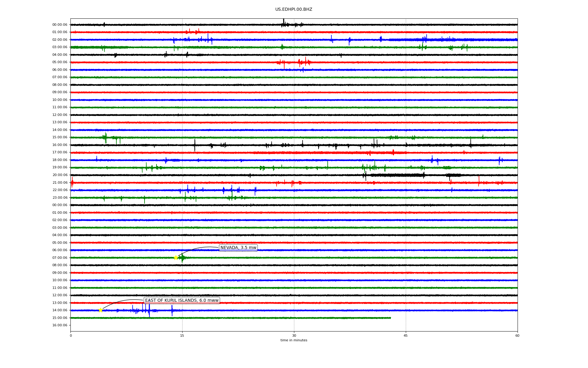Click the plot title US.EDHPI.00.BHZ
Image resolution: width=588 pixels, height=368 pixels.
click(294, 10)
